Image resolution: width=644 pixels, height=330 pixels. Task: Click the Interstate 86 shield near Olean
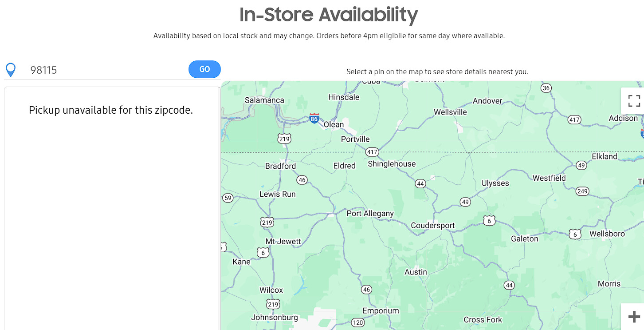click(x=314, y=118)
